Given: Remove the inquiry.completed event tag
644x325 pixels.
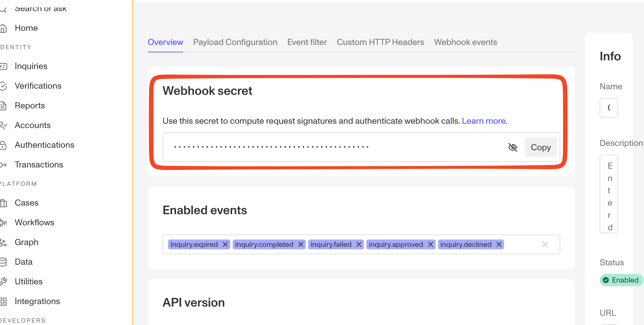Looking at the screenshot, I should 301,244.
